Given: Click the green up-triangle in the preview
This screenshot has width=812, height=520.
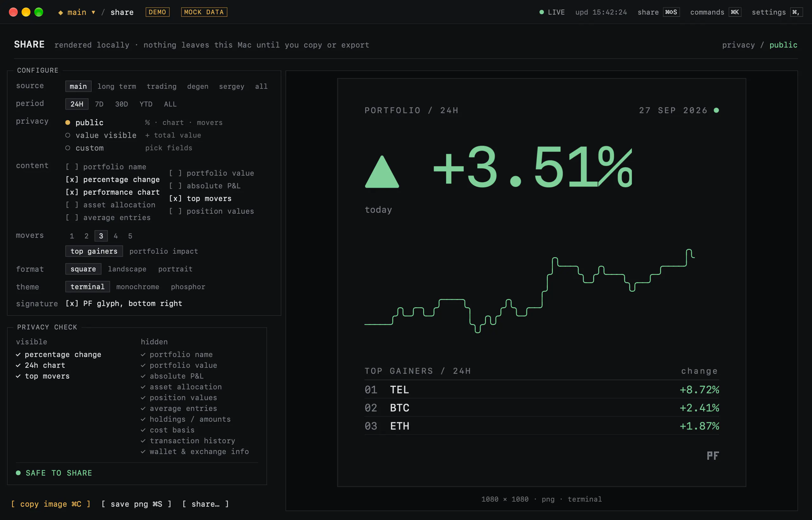Looking at the screenshot, I should pos(382,172).
